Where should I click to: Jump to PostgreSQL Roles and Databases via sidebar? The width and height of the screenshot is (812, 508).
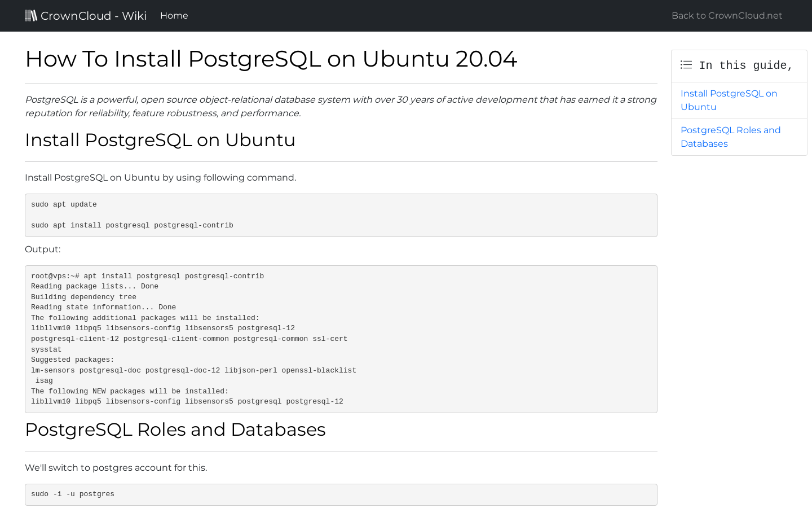(x=730, y=137)
